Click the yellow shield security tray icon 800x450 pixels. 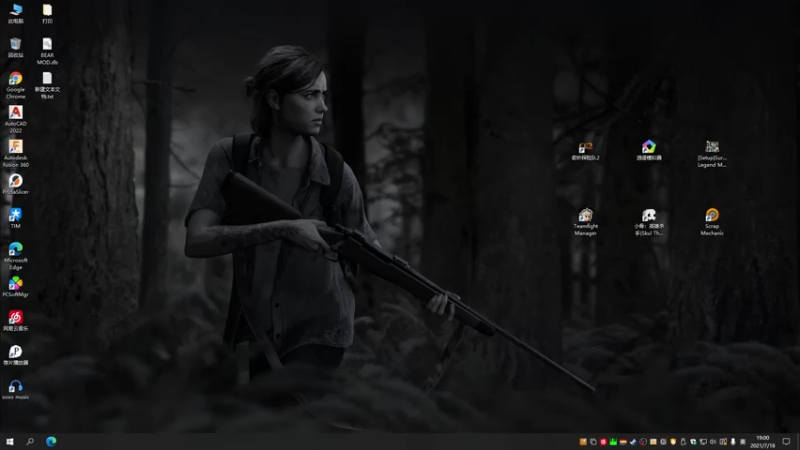tap(673, 442)
